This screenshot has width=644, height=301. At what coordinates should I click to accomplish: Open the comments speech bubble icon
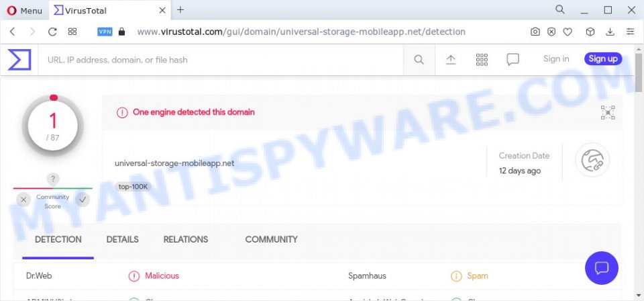[513, 60]
